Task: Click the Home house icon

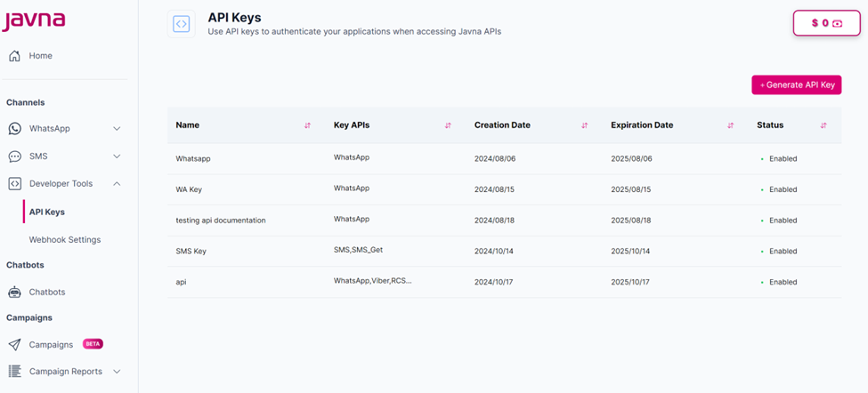Action: (15, 56)
